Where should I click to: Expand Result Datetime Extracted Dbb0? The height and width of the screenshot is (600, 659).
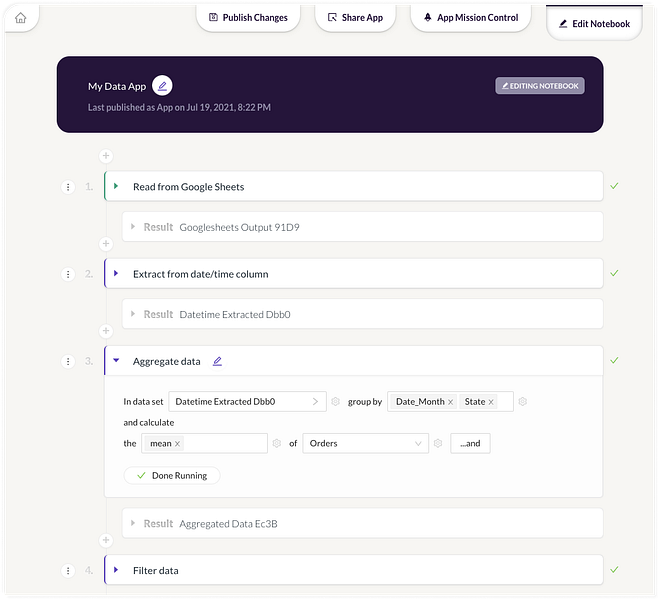[133, 314]
